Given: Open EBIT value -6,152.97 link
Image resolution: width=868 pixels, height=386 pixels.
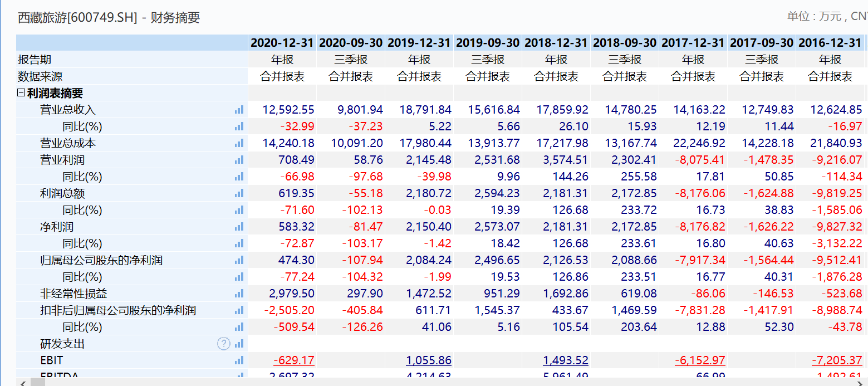Looking at the screenshot, I should click(700, 360).
